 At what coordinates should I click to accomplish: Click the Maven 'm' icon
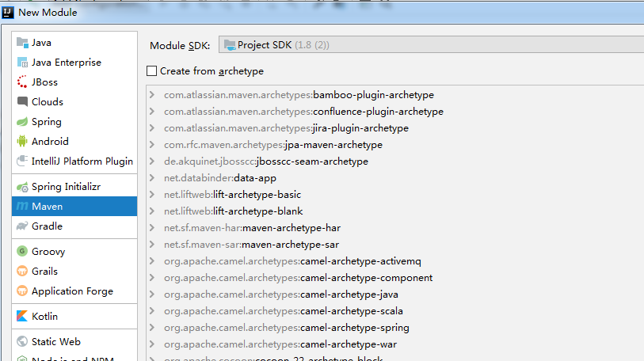pyautogui.click(x=22, y=206)
